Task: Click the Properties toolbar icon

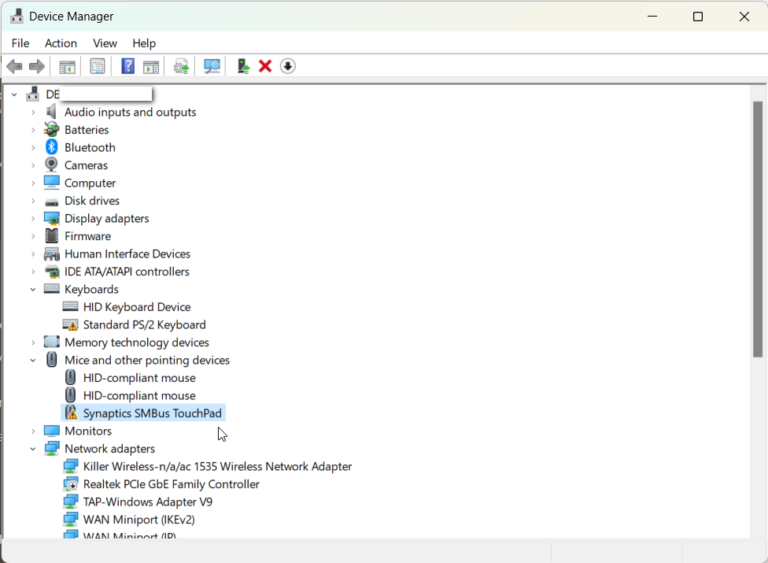Action: coord(97,66)
